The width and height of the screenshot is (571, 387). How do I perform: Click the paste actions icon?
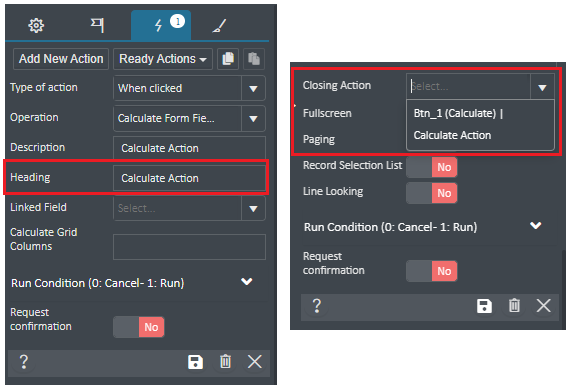(254, 59)
